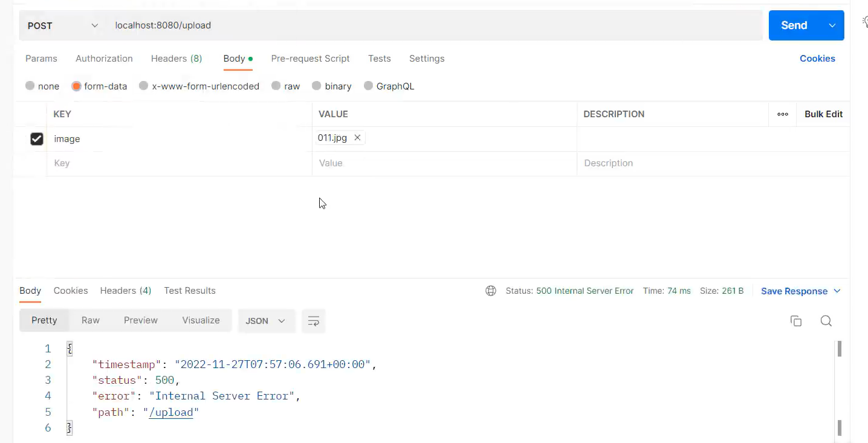The image size is (868, 443).
Task: Click the KEY column header
Action: [x=63, y=114]
